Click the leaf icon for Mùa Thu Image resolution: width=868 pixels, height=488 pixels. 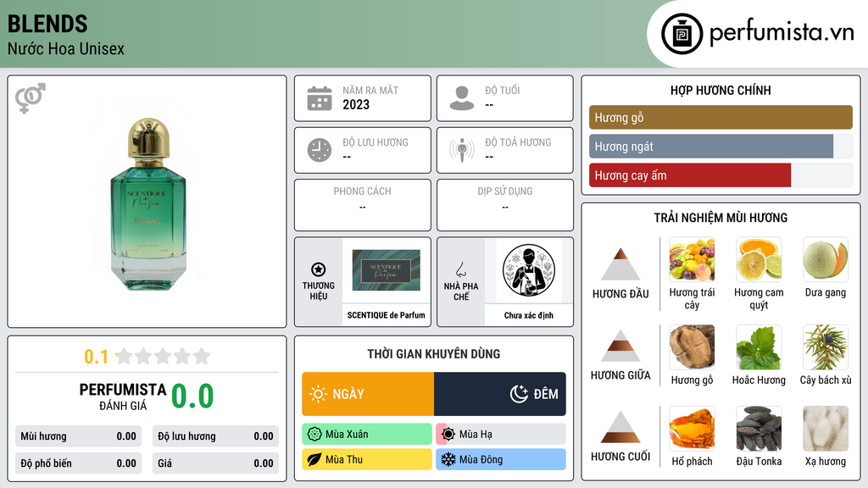click(x=314, y=460)
